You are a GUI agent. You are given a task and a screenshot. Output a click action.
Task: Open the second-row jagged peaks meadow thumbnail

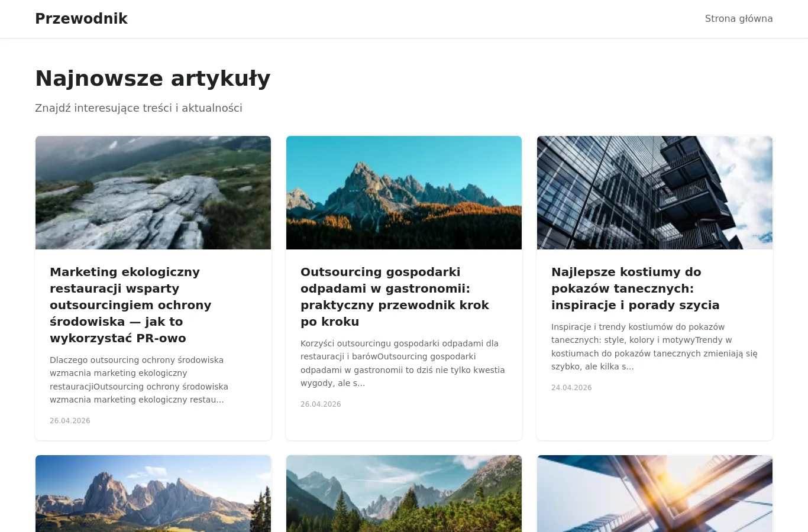pyautogui.click(x=153, y=494)
